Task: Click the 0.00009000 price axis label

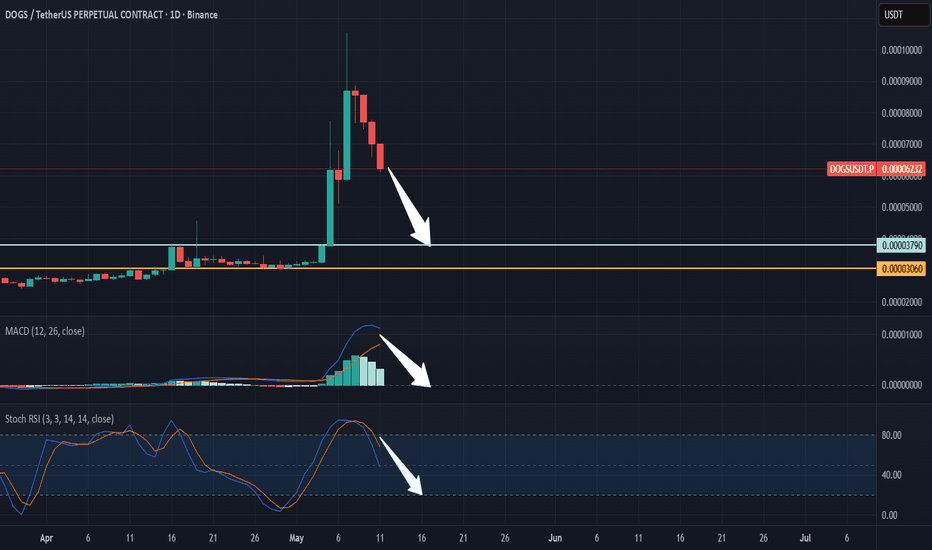Action: [x=902, y=81]
